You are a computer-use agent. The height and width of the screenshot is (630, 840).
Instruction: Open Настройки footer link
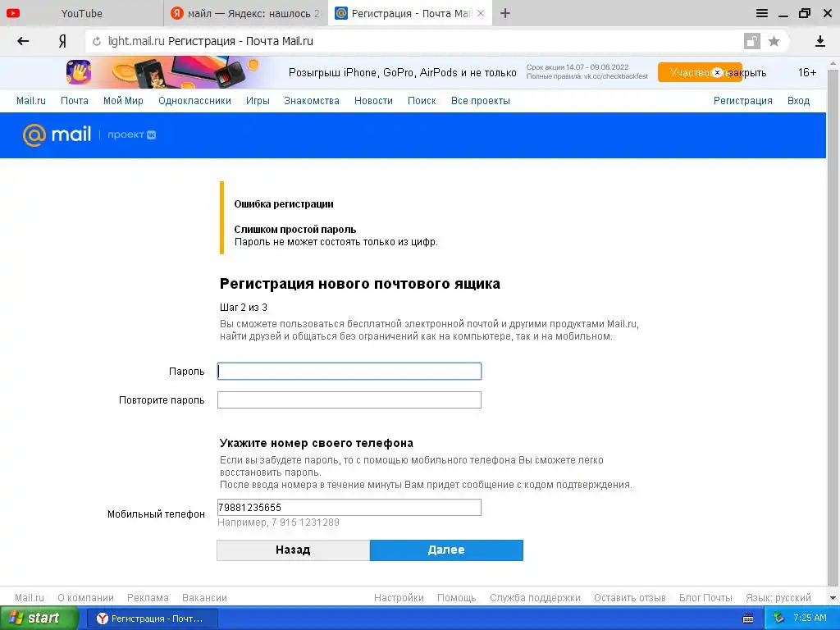coord(399,598)
